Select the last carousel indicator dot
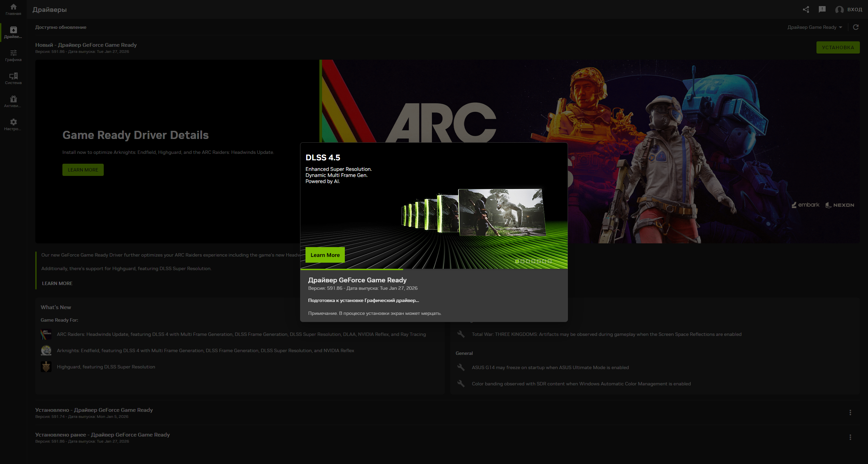Image resolution: width=868 pixels, height=464 pixels. point(550,261)
